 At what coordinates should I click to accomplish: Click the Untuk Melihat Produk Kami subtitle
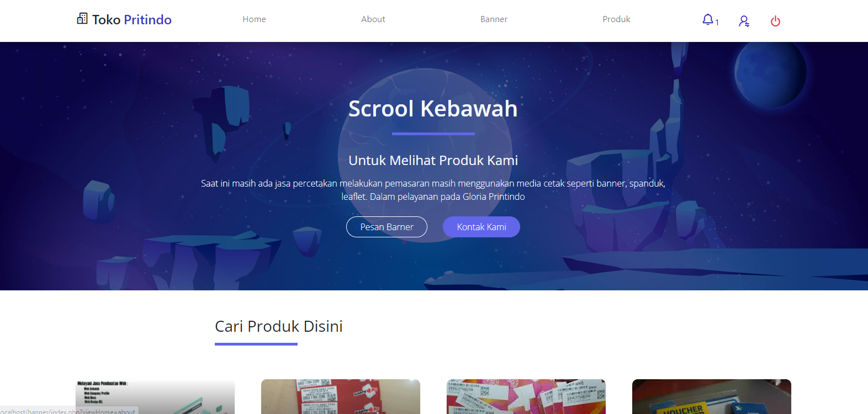pos(433,161)
